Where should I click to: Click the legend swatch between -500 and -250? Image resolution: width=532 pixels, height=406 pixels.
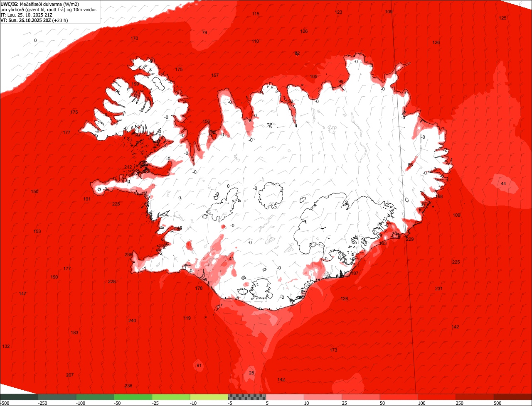tap(19, 397)
